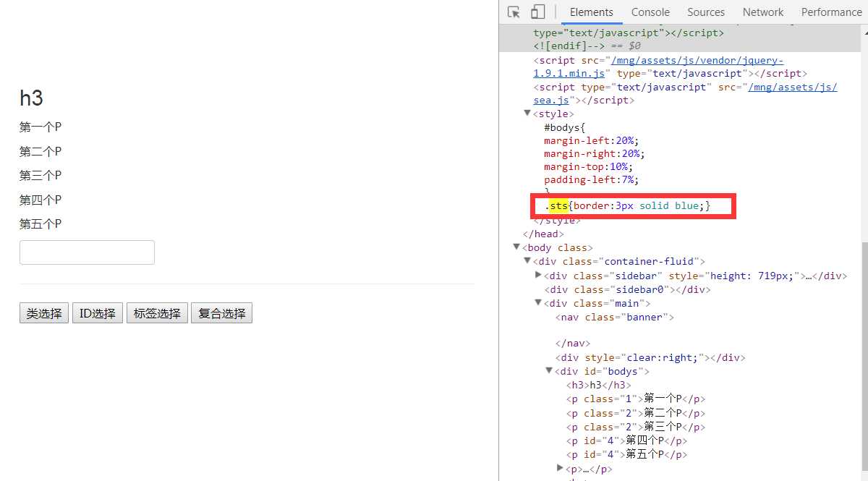Click the 第一个P paragraph on page

(41, 127)
